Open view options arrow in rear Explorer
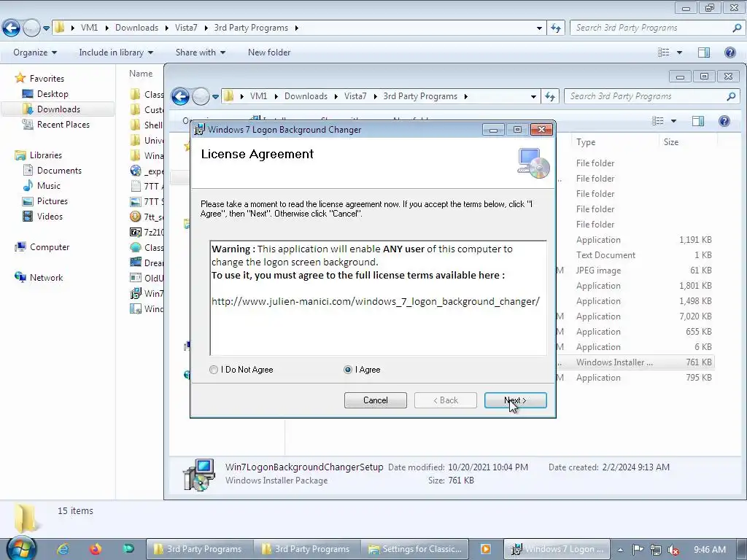 click(679, 52)
